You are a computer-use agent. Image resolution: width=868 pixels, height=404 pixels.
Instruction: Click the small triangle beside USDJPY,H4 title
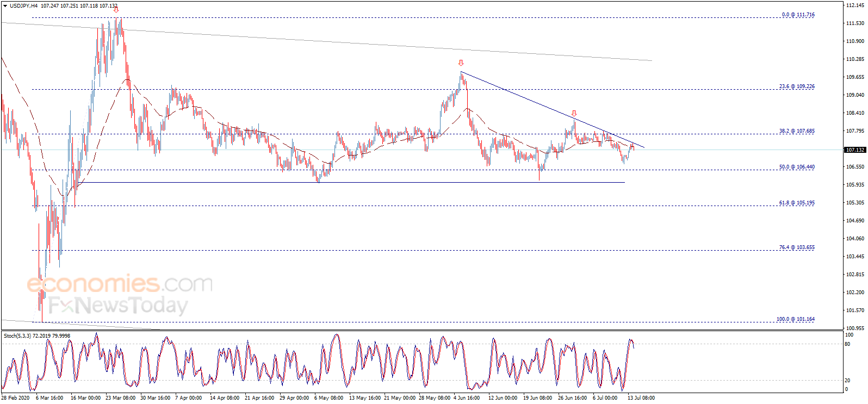click(x=5, y=5)
